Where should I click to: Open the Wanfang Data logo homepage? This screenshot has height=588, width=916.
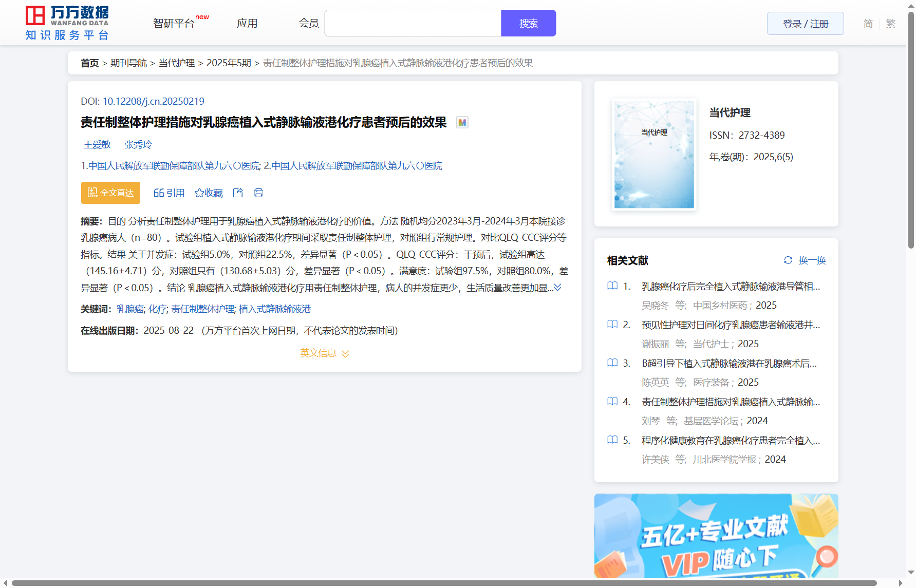67,23
